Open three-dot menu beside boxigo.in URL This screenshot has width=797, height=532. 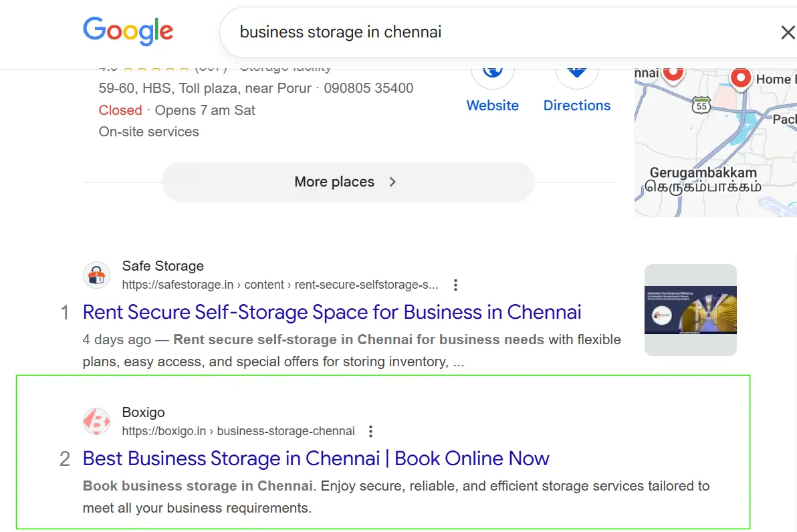[x=371, y=431]
